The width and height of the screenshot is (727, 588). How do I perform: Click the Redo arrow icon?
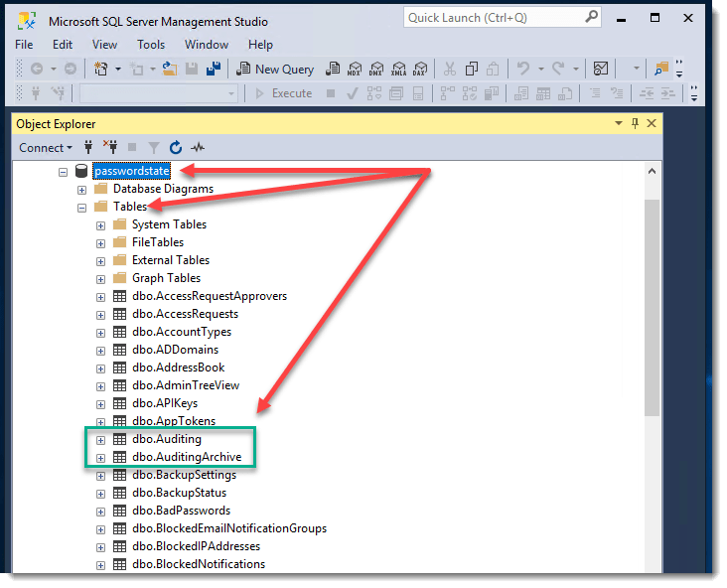[x=559, y=70]
